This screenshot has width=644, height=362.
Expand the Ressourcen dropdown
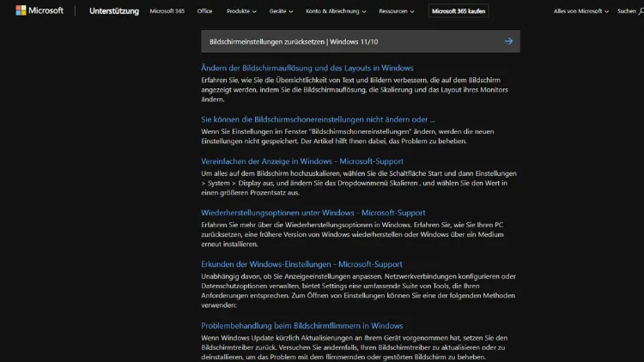click(397, 11)
